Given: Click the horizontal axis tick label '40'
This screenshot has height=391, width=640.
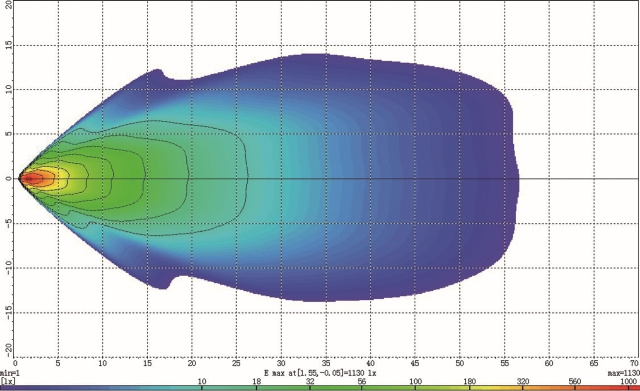Looking at the screenshot, I should pos(370,363).
